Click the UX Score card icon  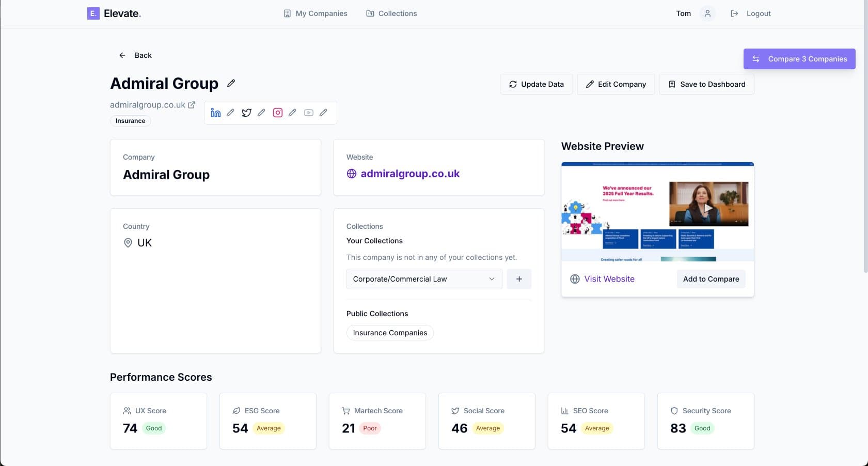[127, 411]
